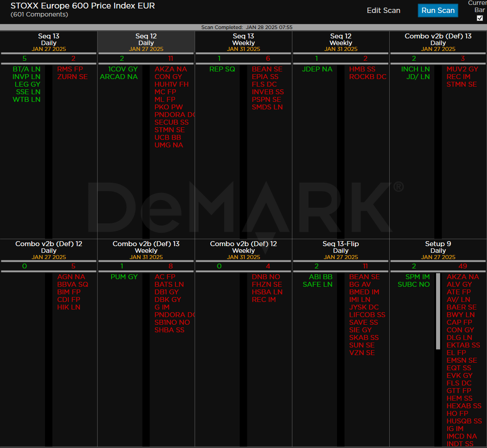Click ticker WTB LN
The height and width of the screenshot is (448, 487).
pos(26,100)
